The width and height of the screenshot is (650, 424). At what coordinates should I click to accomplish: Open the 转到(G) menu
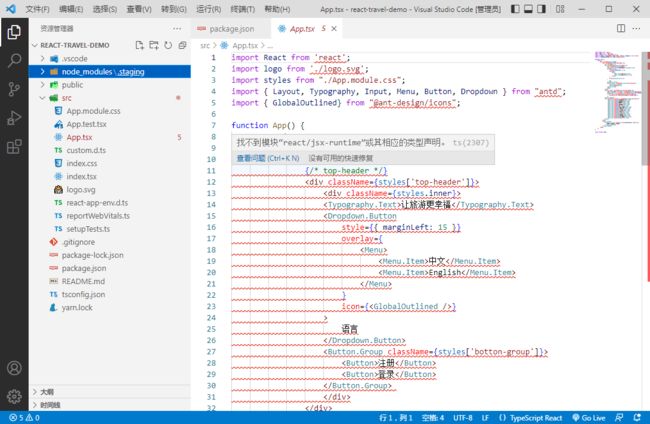(174, 9)
